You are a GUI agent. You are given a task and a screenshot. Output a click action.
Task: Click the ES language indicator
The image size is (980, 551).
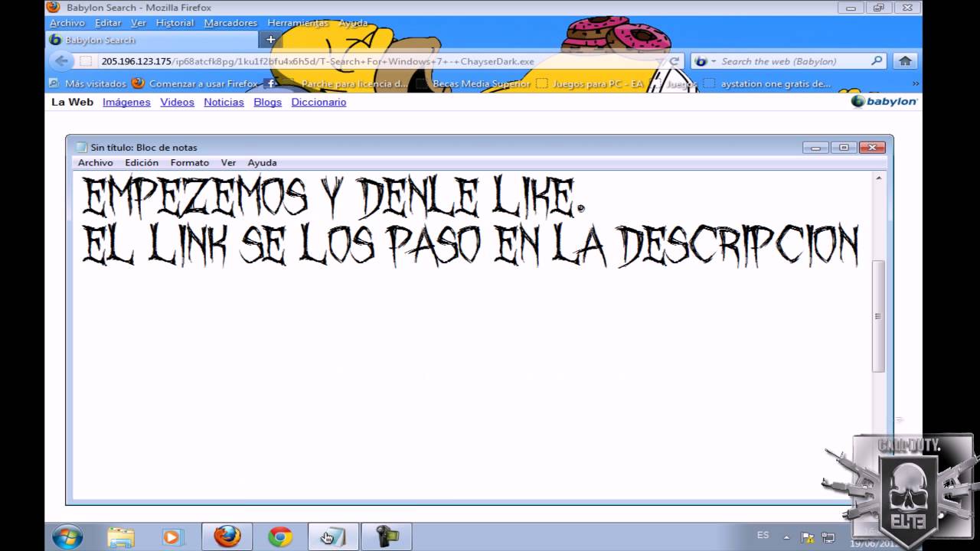(x=763, y=535)
